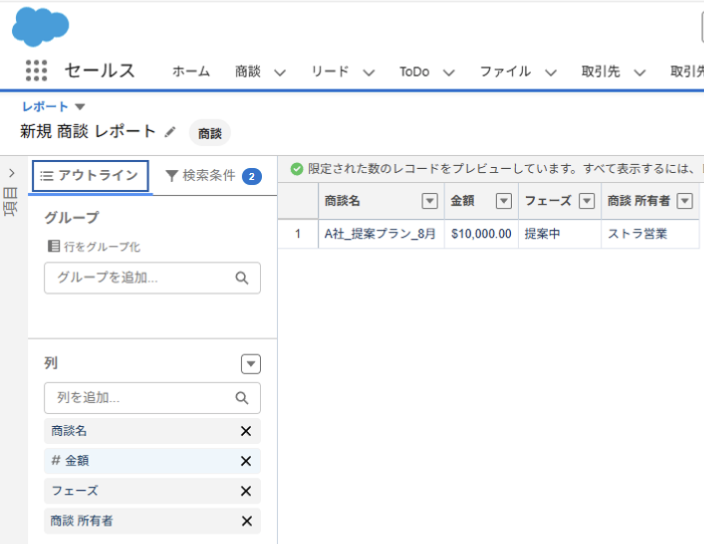This screenshot has width=704, height=544.
Task: Click the 行をグループ化 label icon
Action: click(54, 246)
